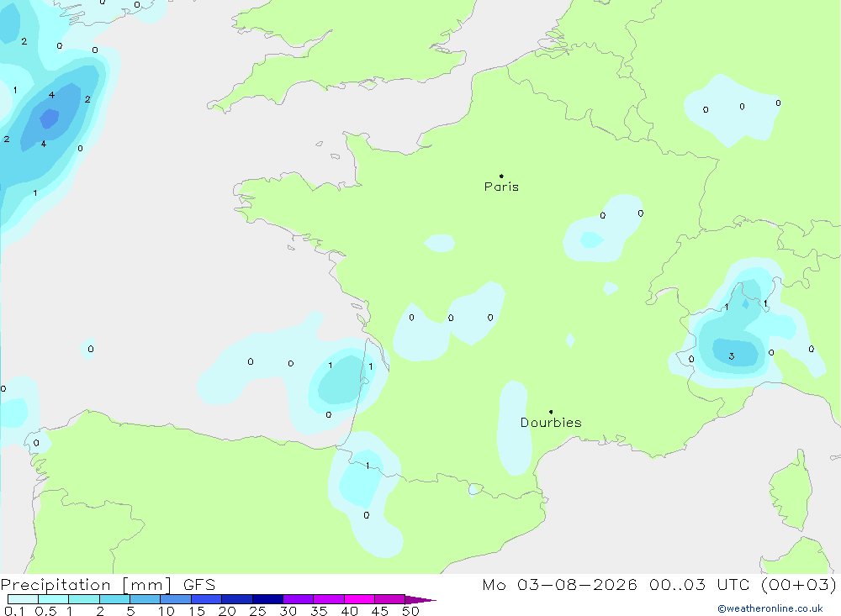Screen dimensions: 841x616
Task: Click the "Precipitation [mm] GFS" title text
Action: (x=108, y=585)
